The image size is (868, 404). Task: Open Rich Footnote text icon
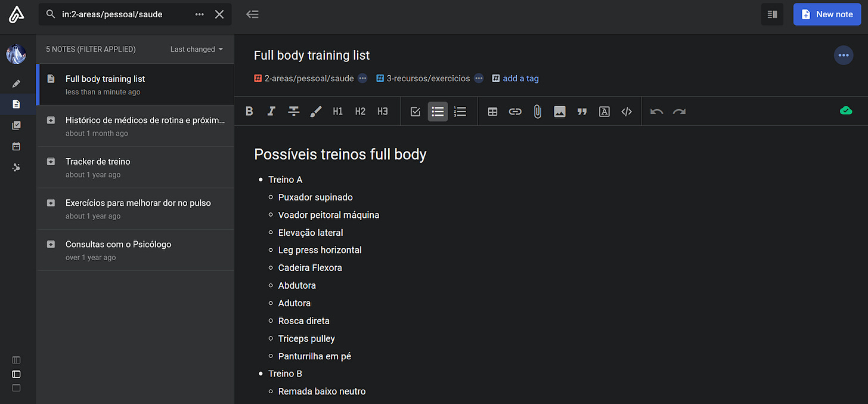click(x=604, y=111)
